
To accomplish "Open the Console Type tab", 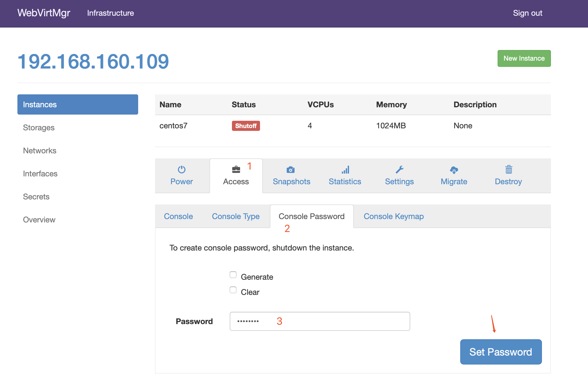I will click(236, 216).
